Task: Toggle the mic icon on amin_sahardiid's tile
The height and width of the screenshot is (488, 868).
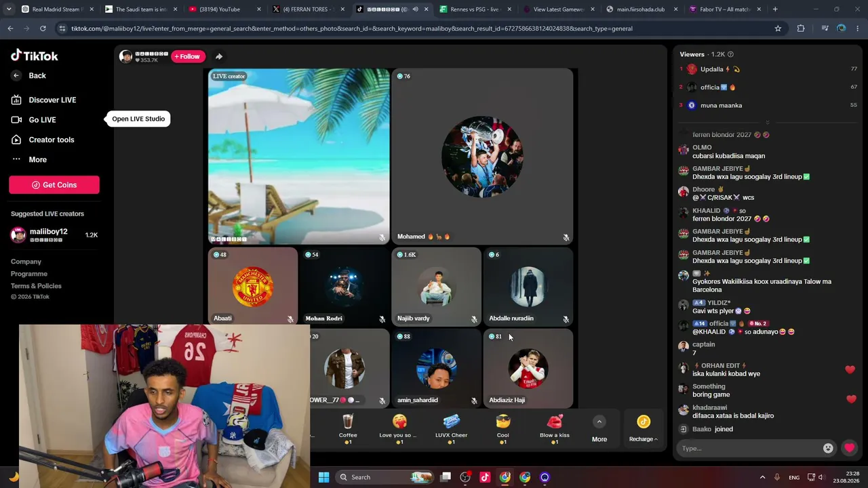Action: point(474,401)
